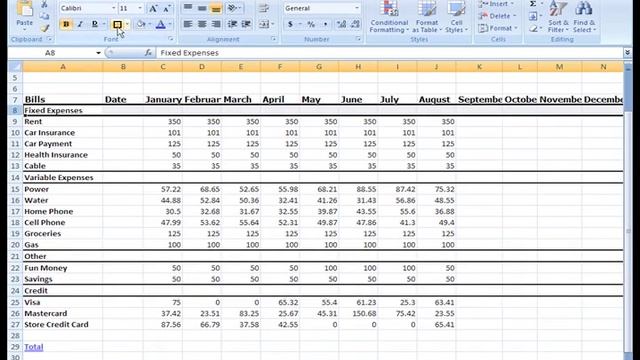Click the Decrease Indent icon
The image size is (640, 360).
click(232, 24)
